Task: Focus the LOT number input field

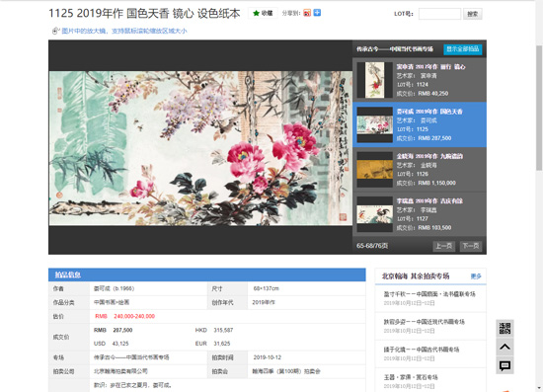Action: (439, 14)
